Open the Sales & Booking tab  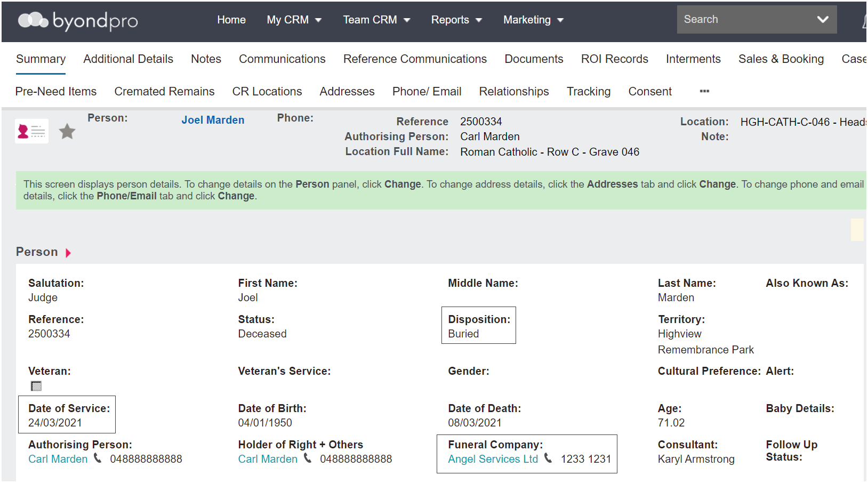(781, 59)
